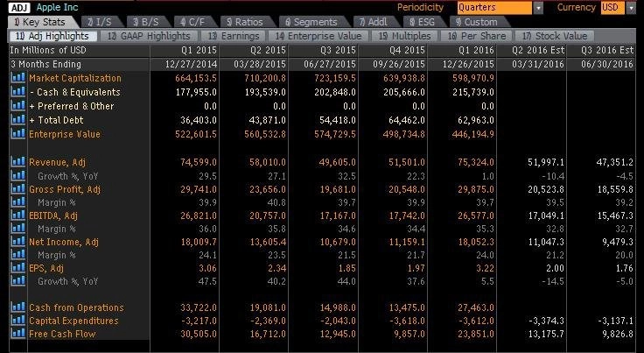
Task: Open chart icon for Enterprise Value row
Action: (x=18, y=133)
